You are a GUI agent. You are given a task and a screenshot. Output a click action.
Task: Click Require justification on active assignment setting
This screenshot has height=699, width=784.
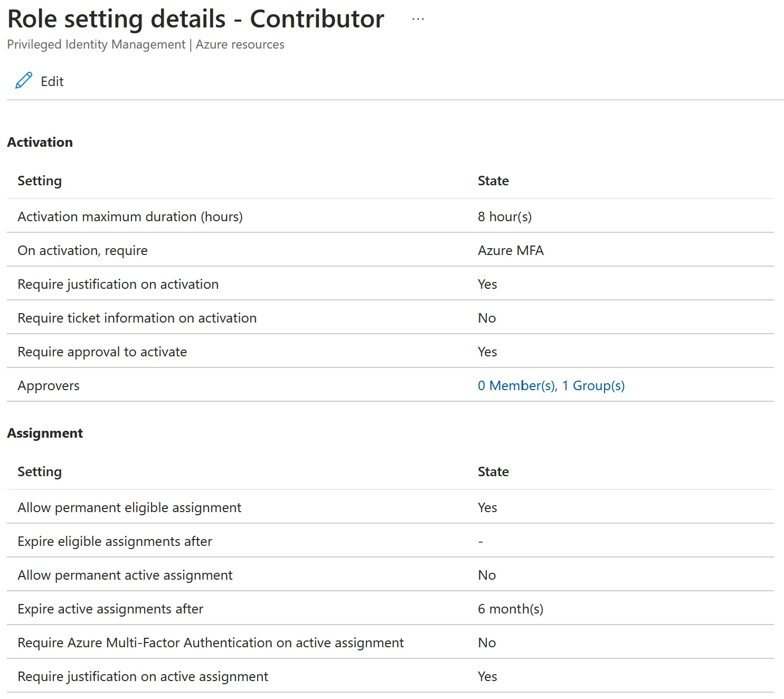point(143,677)
